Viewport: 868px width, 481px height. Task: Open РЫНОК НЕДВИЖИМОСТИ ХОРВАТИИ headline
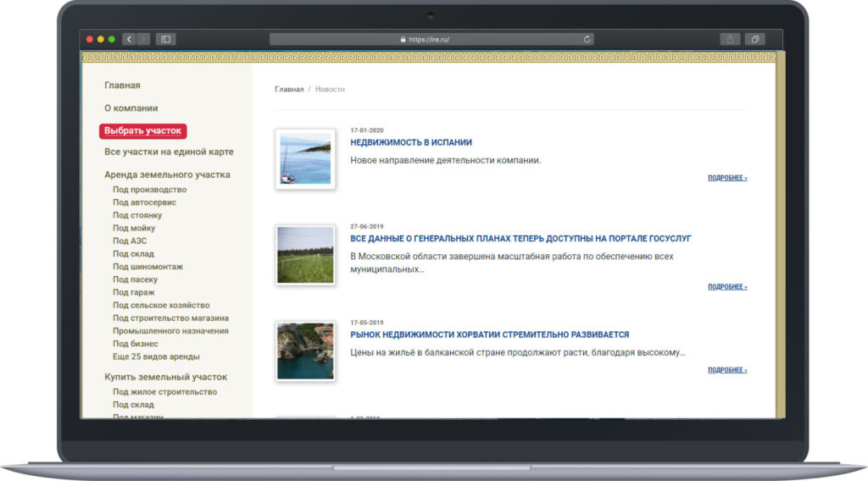(x=489, y=335)
